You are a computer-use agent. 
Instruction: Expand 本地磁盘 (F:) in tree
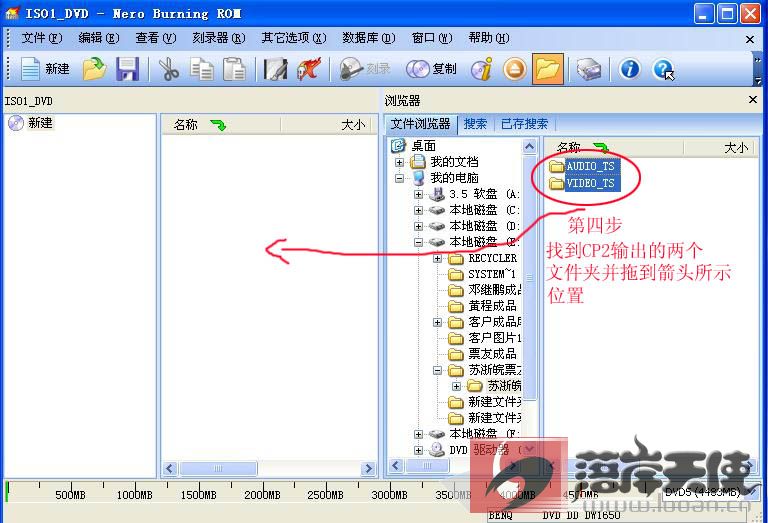pos(418,434)
